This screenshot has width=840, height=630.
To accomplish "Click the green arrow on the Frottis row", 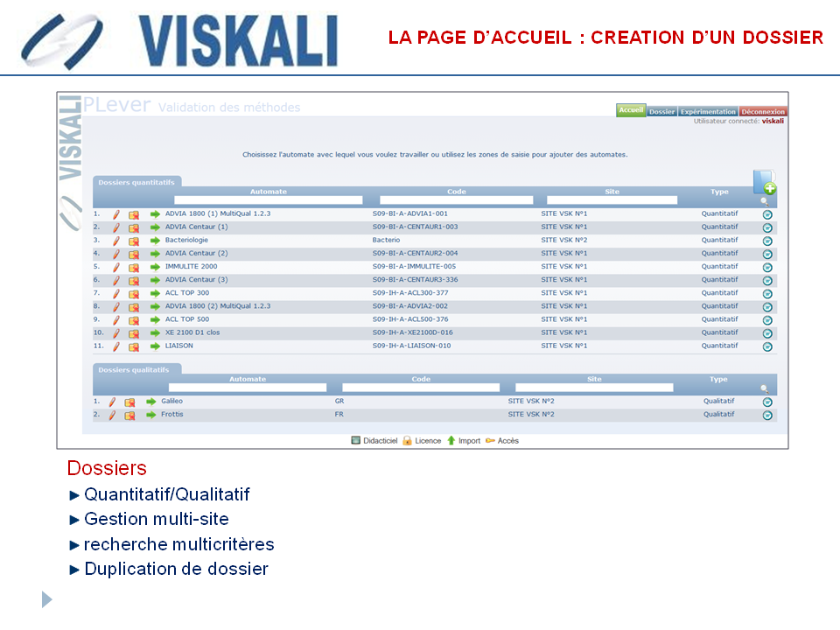I will (151, 415).
